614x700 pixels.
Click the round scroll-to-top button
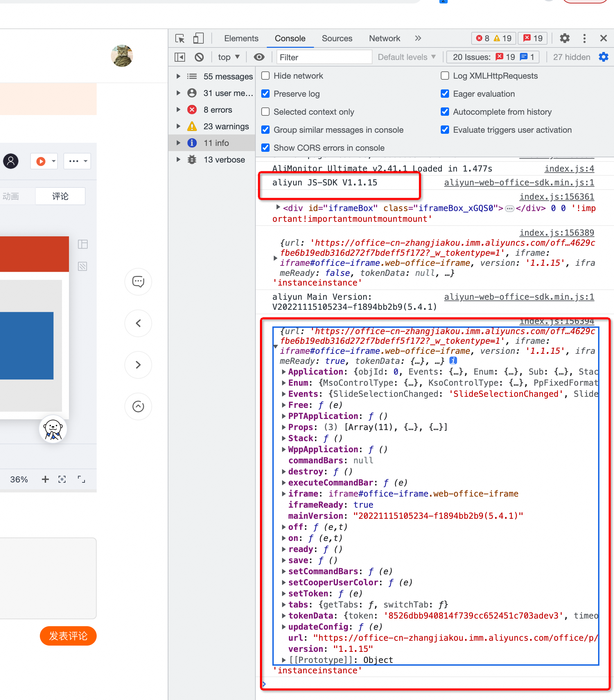(x=138, y=406)
